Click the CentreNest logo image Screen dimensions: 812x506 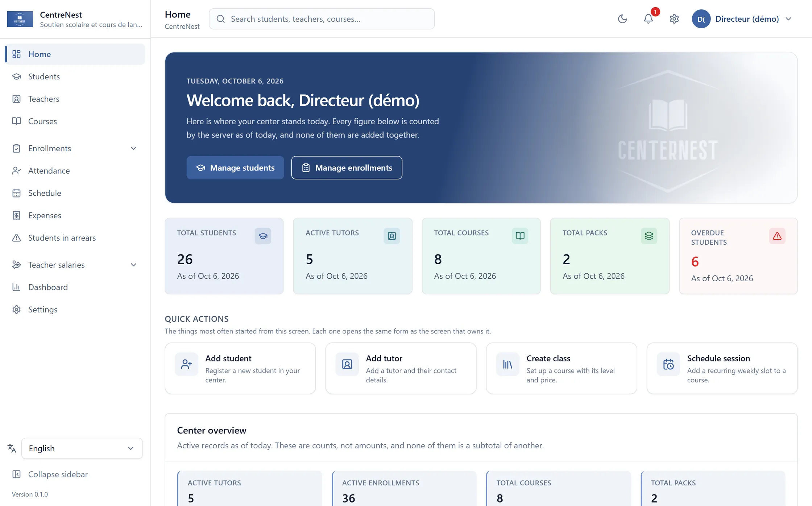20,19
